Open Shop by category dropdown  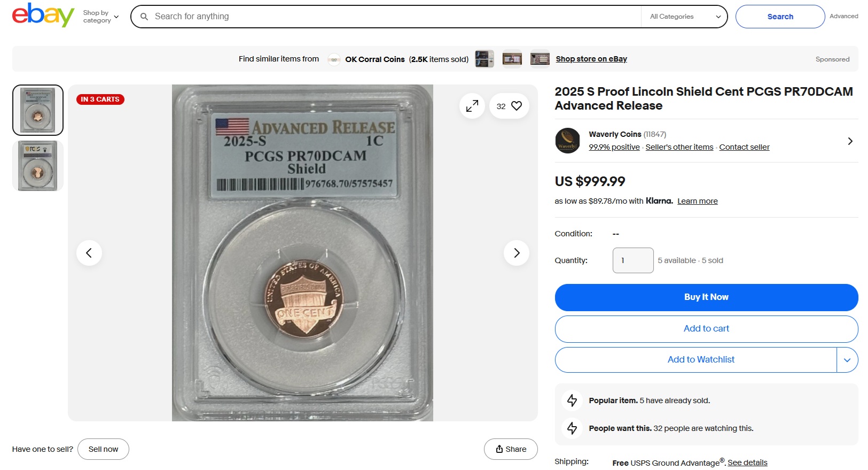(x=101, y=17)
